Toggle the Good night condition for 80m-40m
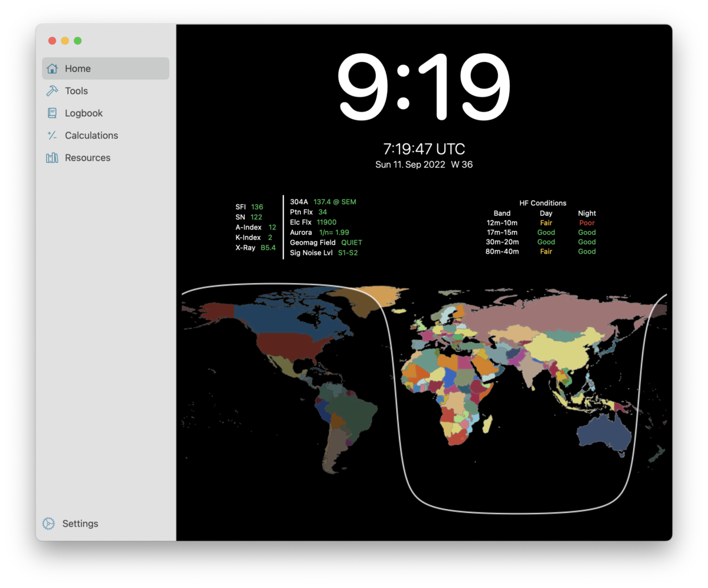 click(x=586, y=251)
